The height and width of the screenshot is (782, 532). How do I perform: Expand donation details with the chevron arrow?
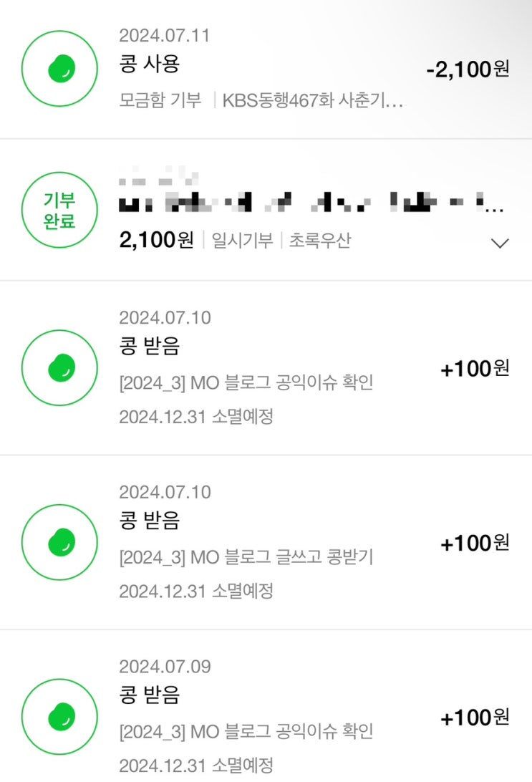(x=500, y=243)
